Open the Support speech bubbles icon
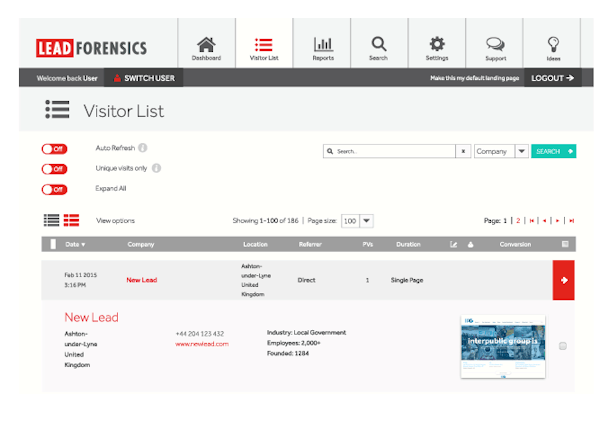Image resolution: width=600 pixels, height=421 pixels. (496, 44)
